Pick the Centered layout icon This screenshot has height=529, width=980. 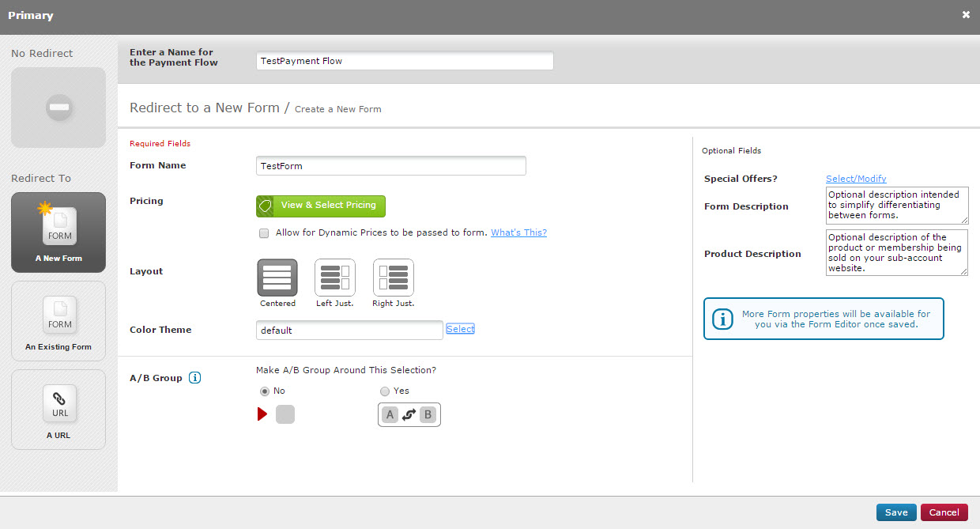click(x=277, y=278)
